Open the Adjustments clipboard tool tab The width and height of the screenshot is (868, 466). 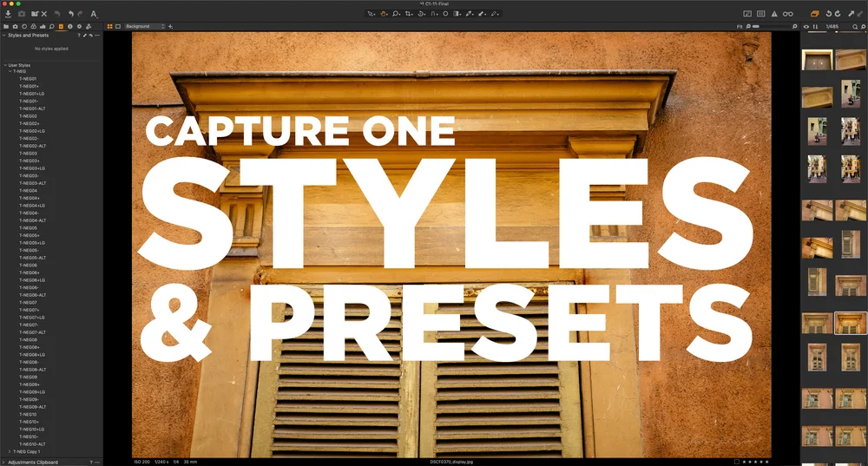[x=61, y=26]
